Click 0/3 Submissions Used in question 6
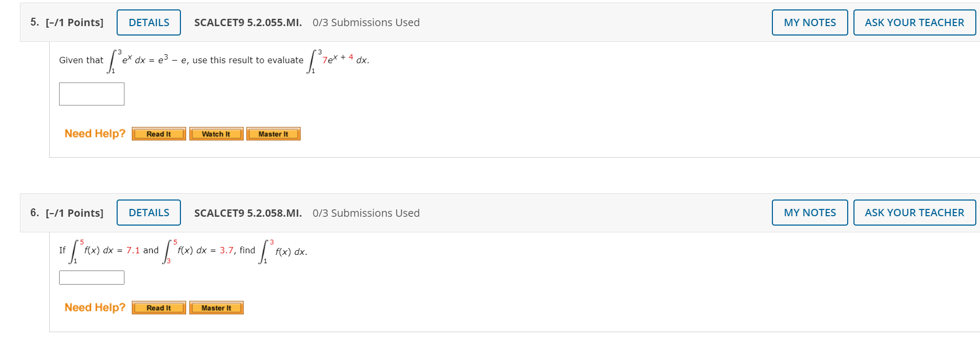 tap(366, 213)
